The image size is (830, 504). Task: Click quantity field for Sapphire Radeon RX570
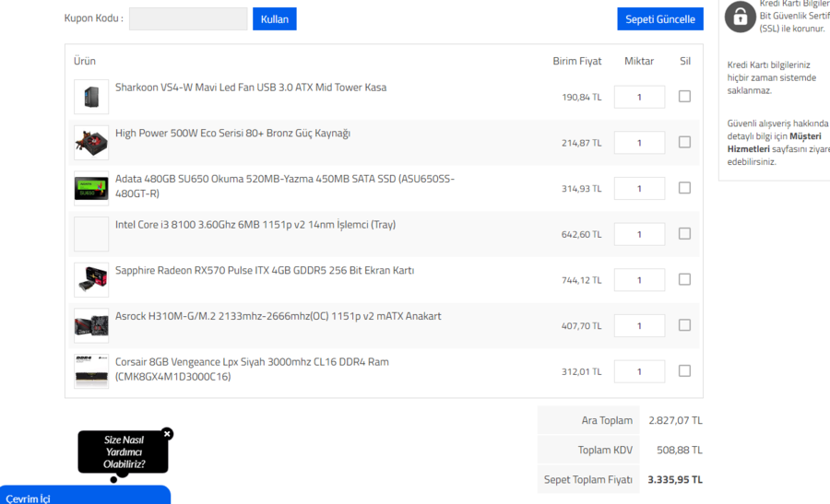pyautogui.click(x=639, y=280)
